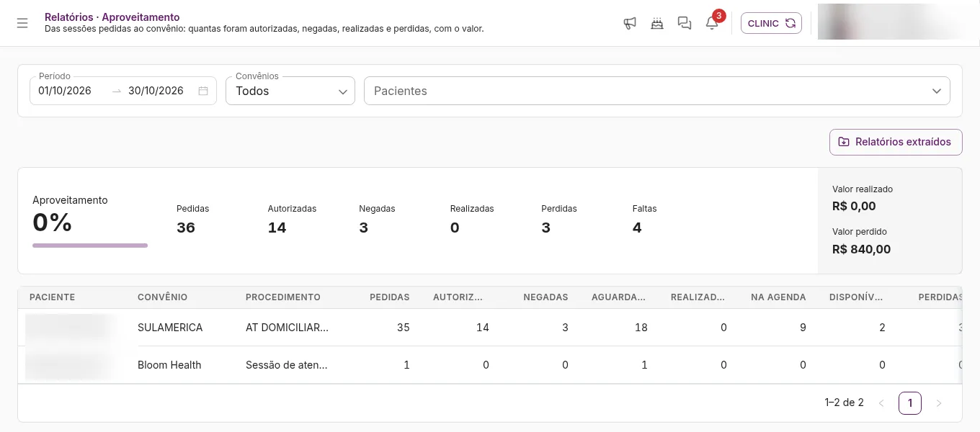Screen dimensions: 980x432
Task: Open the Pacientes dropdown field
Action: (657, 91)
